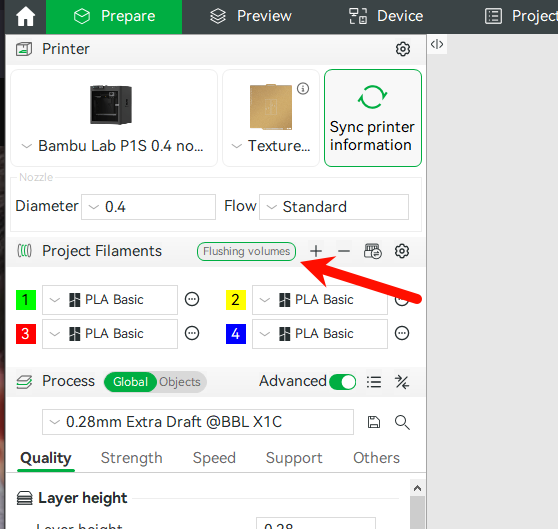The image size is (558, 529).
Task: Toggle the Advanced switch
Action: [342, 382]
